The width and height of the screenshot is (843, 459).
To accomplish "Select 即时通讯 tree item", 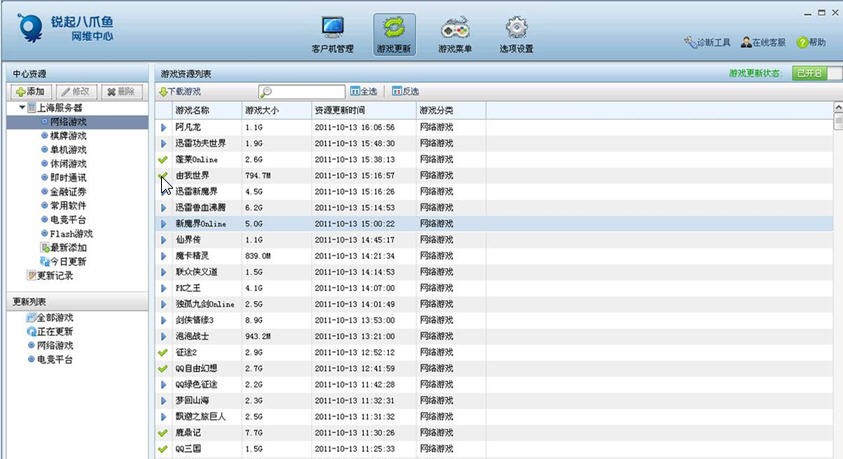I will [x=68, y=178].
